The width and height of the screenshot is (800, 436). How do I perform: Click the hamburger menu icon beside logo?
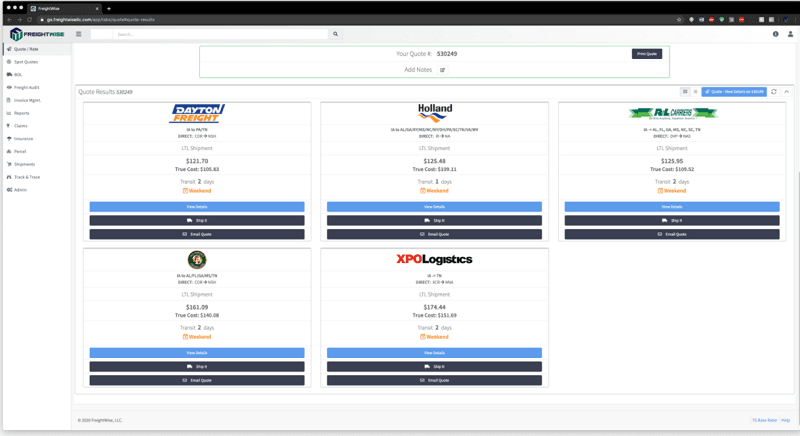click(x=79, y=34)
